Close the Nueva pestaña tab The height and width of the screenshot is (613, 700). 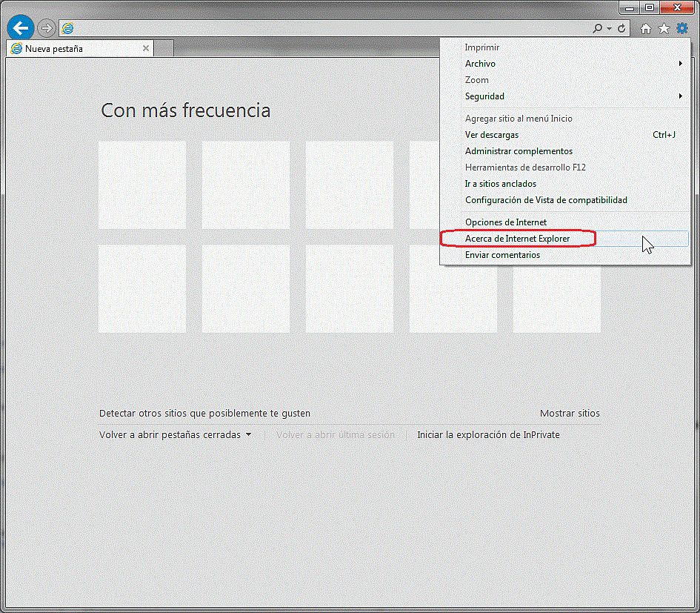(145, 48)
